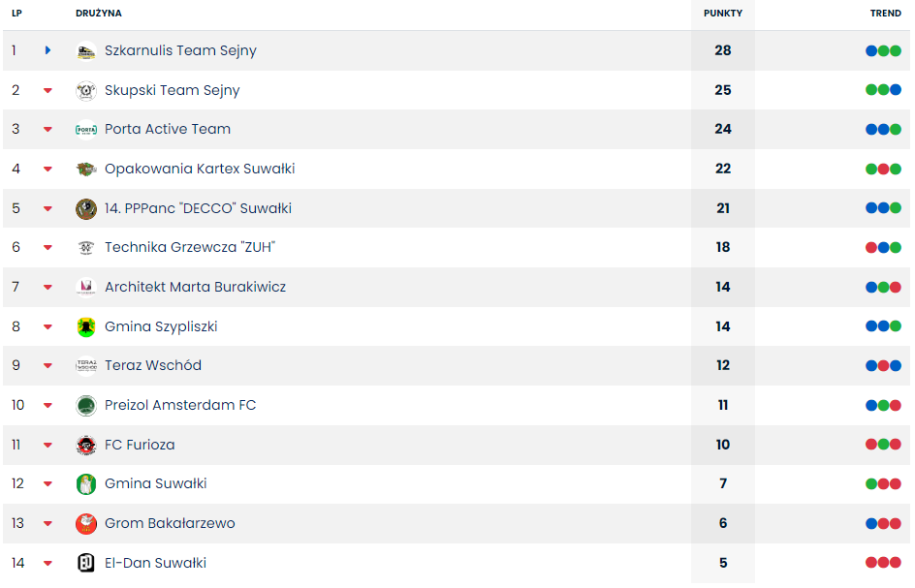Click trend dots for El-Dan Suwałki
The width and height of the screenshot is (915, 588).
(883, 563)
